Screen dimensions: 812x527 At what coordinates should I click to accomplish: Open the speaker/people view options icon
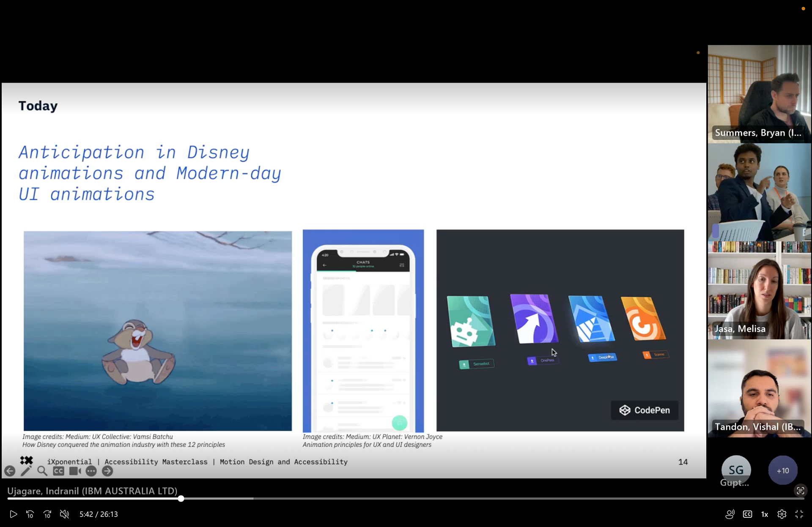click(x=730, y=514)
